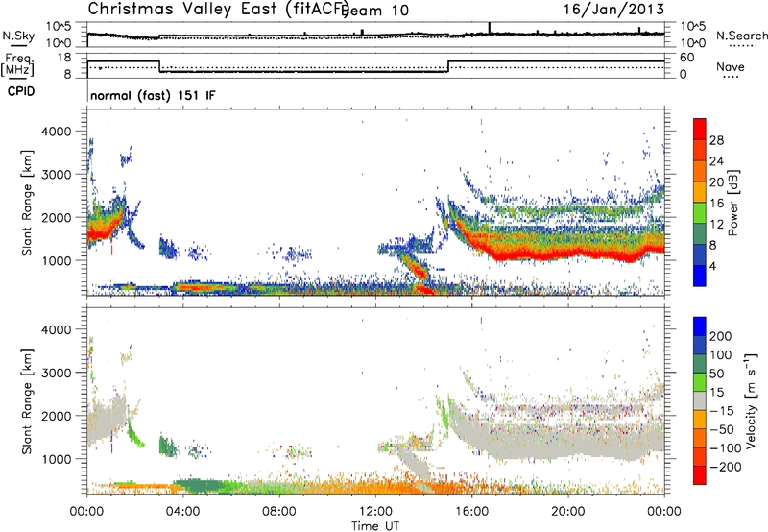Click the '-200' velocity scale value
This screenshot has width=768, height=532.
pos(725,467)
